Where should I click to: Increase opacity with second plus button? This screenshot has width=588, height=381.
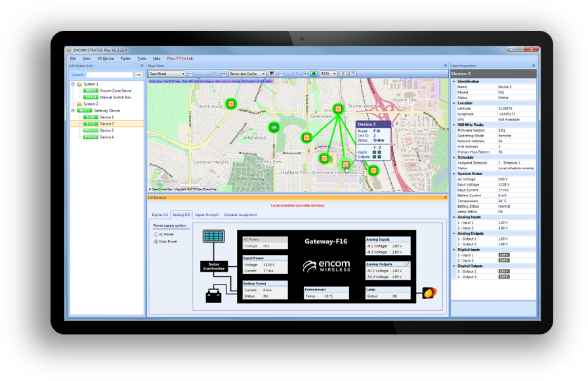tap(305, 74)
